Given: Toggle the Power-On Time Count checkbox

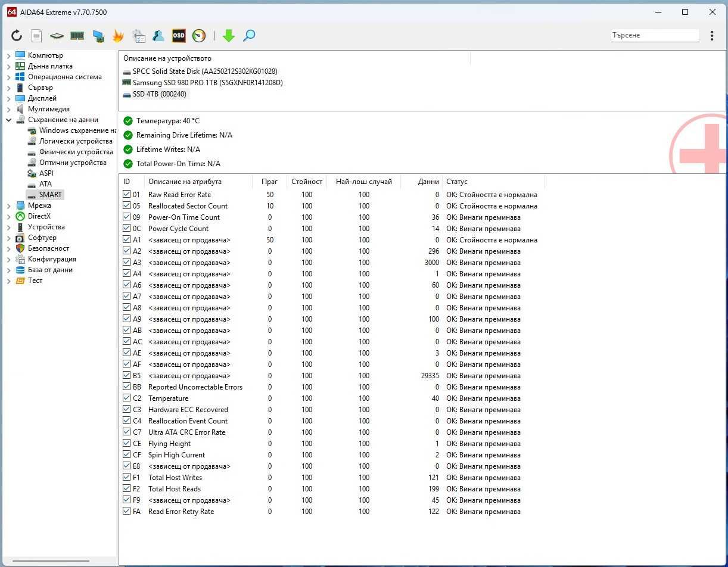Looking at the screenshot, I should (x=126, y=217).
